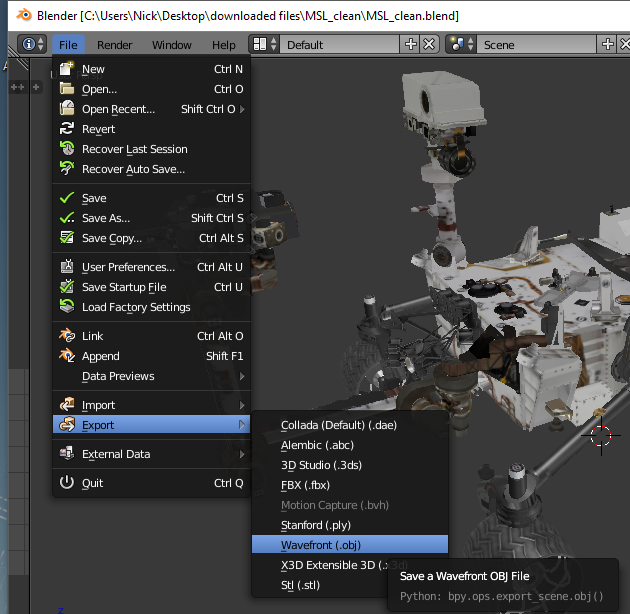Click the Load Factory Settings icon
The width and height of the screenshot is (630, 614).
[67, 307]
